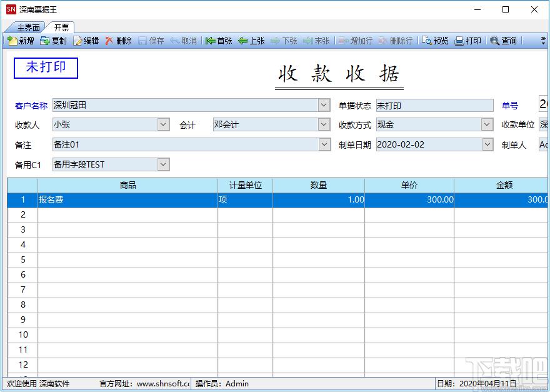Click the 单价 column header

tap(409, 185)
